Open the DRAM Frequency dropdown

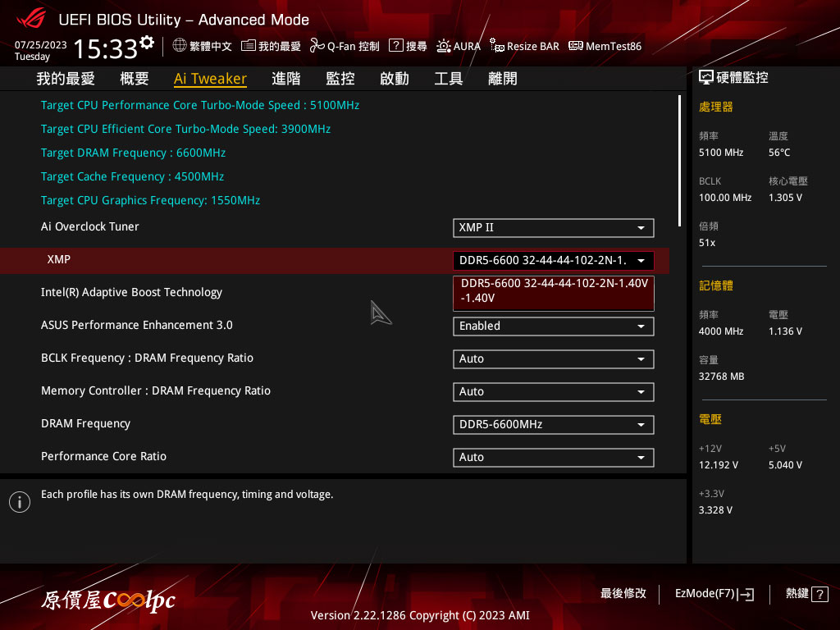[554, 425]
